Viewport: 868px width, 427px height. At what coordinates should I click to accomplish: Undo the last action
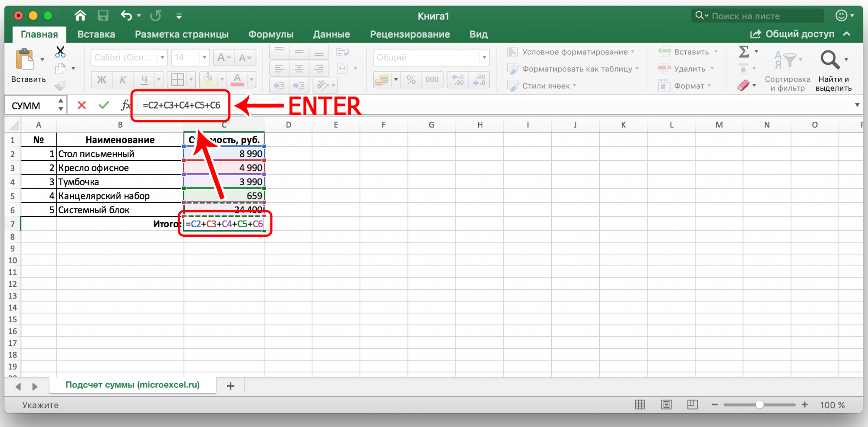126,16
